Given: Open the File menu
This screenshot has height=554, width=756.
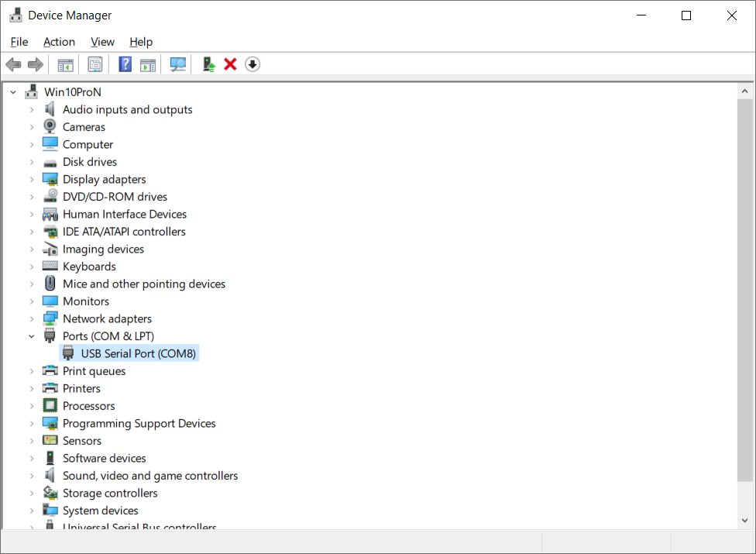Looking at the screenshot, I should pyautogui.click(x=19, y=42).
